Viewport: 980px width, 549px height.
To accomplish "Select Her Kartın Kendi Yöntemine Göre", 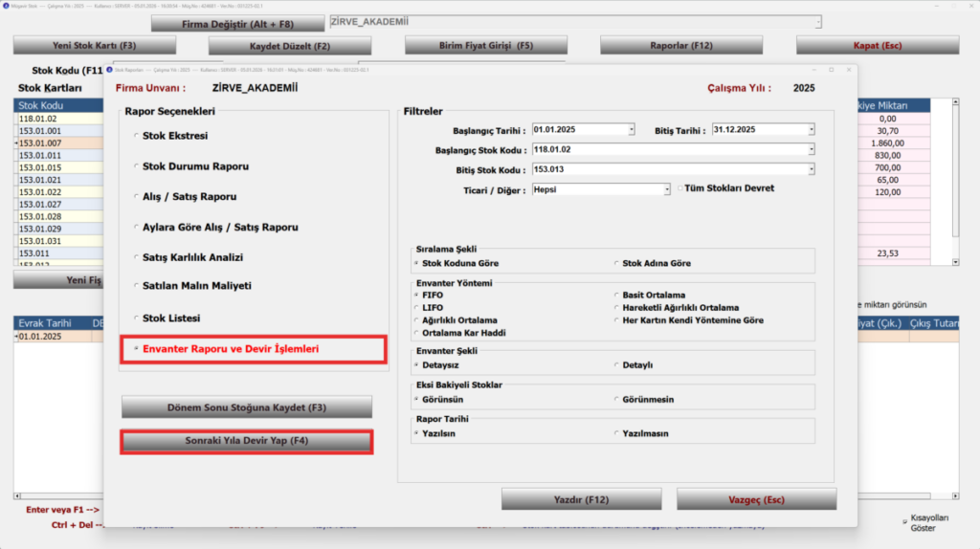I will pos(689,319).
